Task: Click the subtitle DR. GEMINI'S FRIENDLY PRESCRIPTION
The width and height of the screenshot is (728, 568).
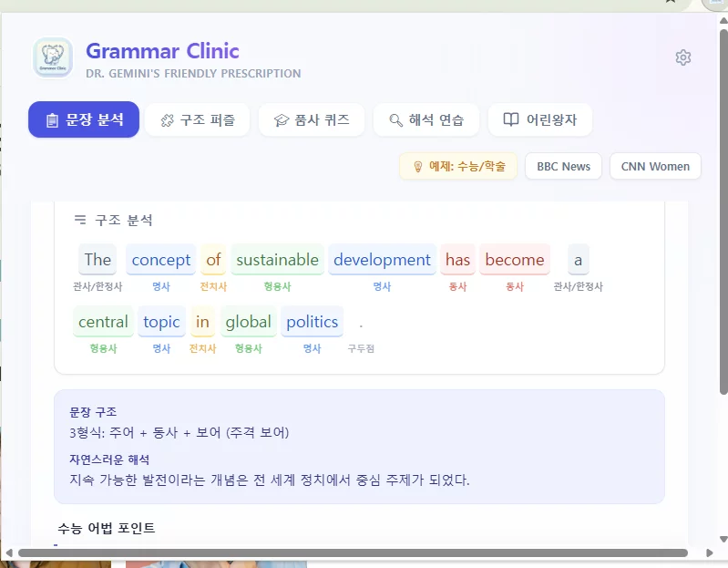Action: [193, 73]
